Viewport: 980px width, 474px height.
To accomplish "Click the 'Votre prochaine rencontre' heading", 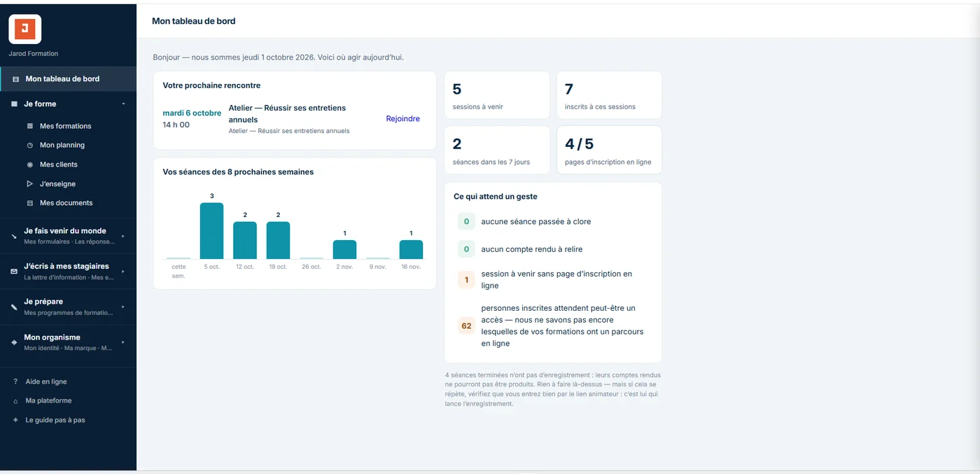I will pyautogui.click(x=211, y=85).
